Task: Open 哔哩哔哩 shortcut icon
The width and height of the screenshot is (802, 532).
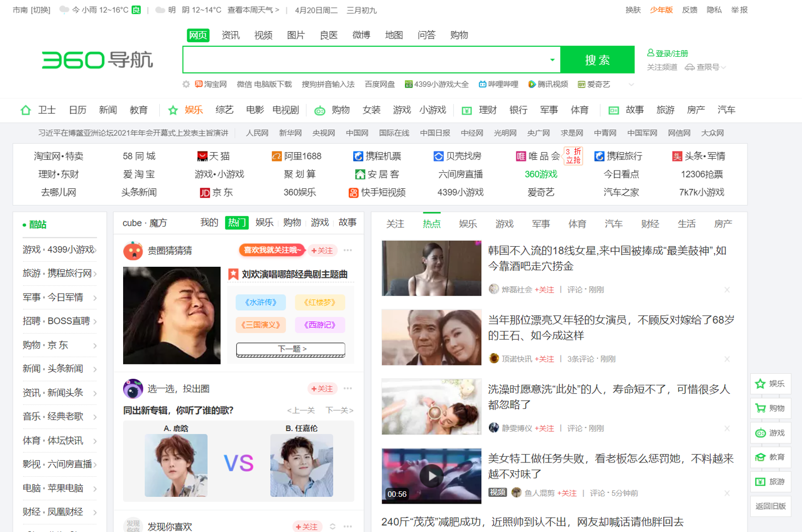Action: point(482,84)
